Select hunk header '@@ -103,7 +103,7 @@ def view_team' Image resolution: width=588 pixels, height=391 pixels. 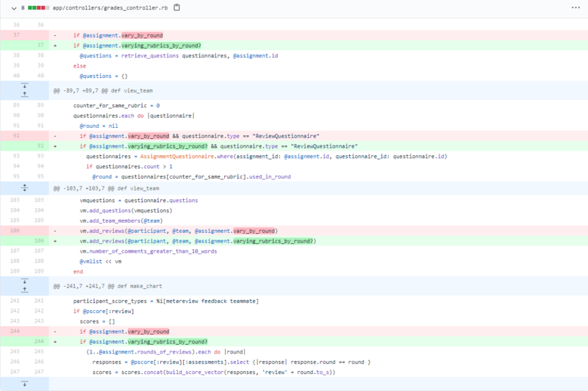coord(106,189)
